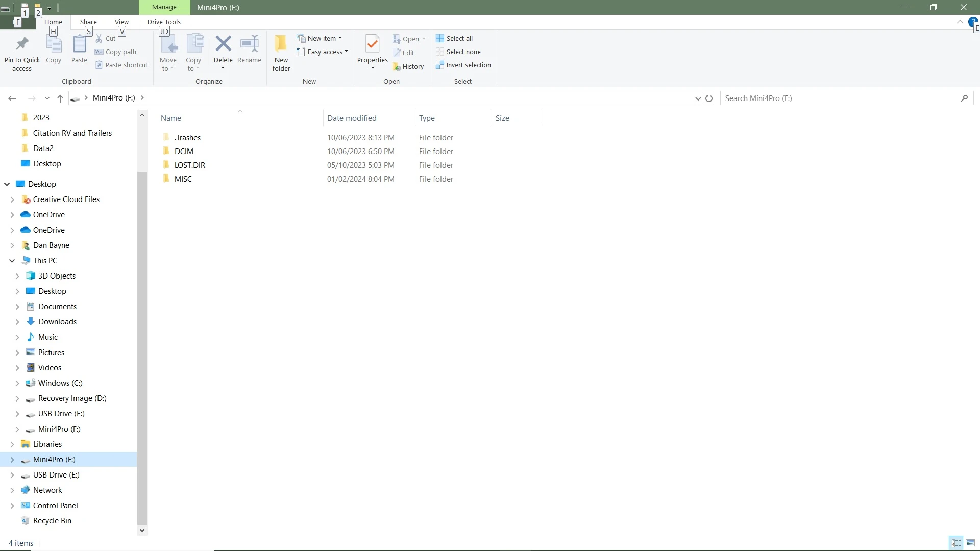The height and width of the screenshot is (551, 980).
Task: Click Copy path command
Action: [115, 52]
